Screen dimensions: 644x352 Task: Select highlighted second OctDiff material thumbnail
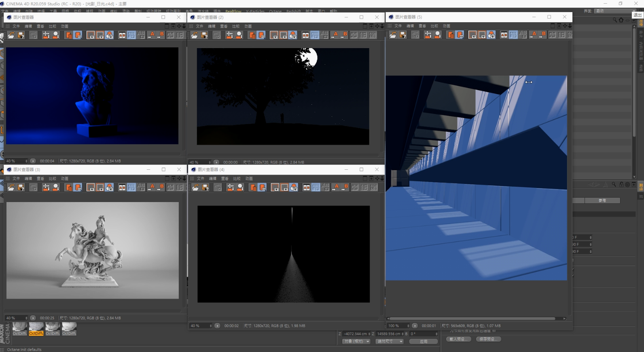[x=36, y=329]
